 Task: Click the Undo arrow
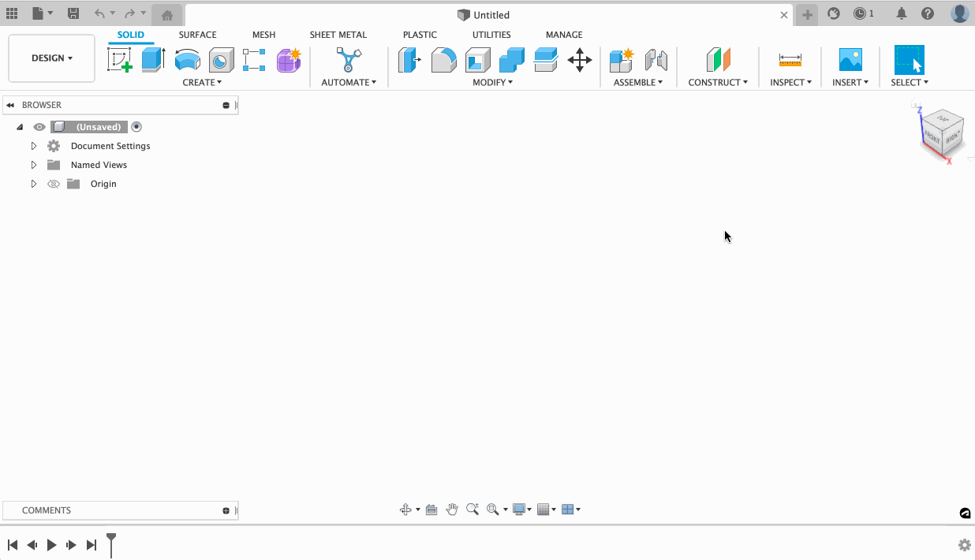[x=99, y=13]
